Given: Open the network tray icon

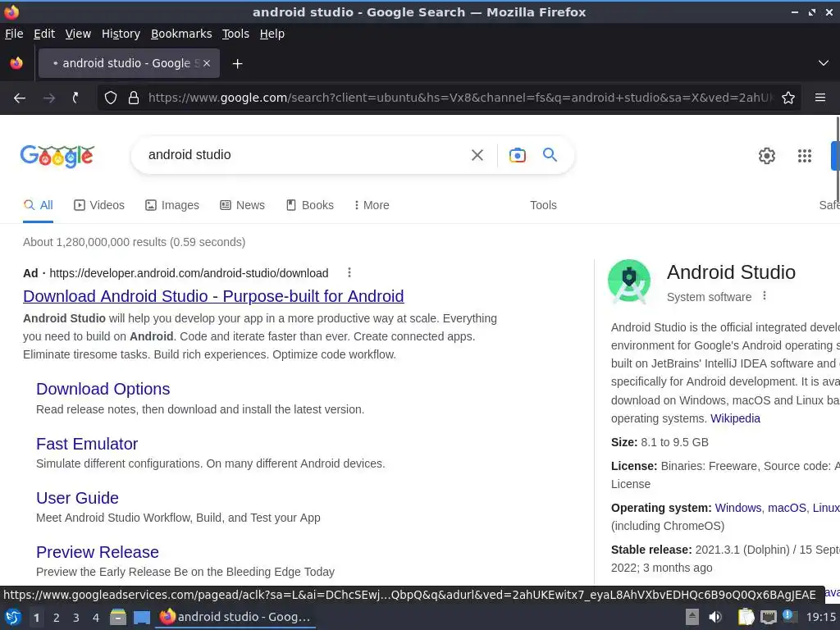Looking at the screenshot, I should click(x=768, y=617).
